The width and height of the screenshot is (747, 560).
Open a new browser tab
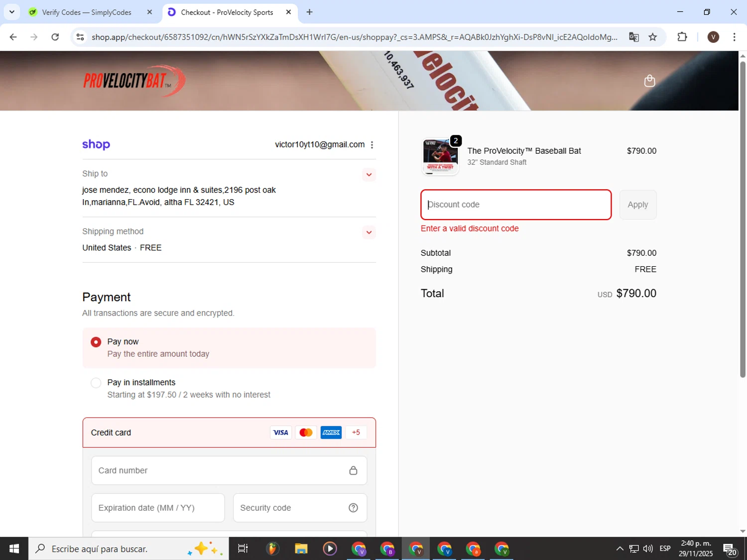(309, 12)
